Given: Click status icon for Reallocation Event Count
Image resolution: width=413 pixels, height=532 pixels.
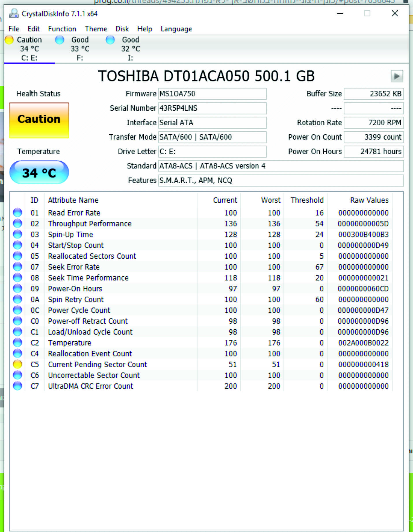Looking at the screenshot, I should click(x=18, y=353).
